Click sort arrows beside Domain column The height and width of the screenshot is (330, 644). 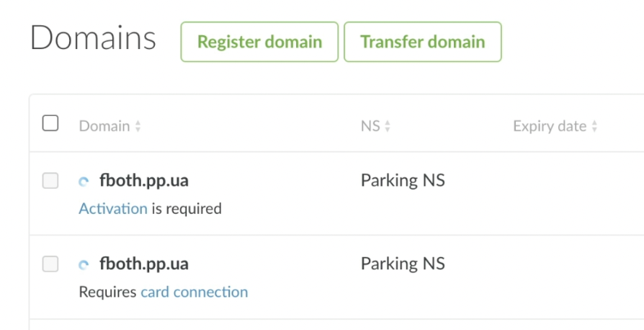click(x=138, y=126)
